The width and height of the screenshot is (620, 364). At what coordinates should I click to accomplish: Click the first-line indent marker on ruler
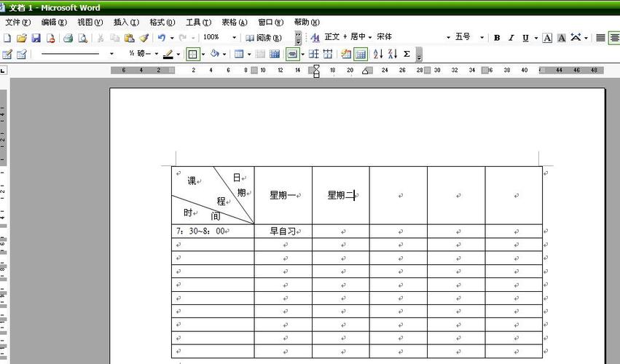tap(316, 68)
